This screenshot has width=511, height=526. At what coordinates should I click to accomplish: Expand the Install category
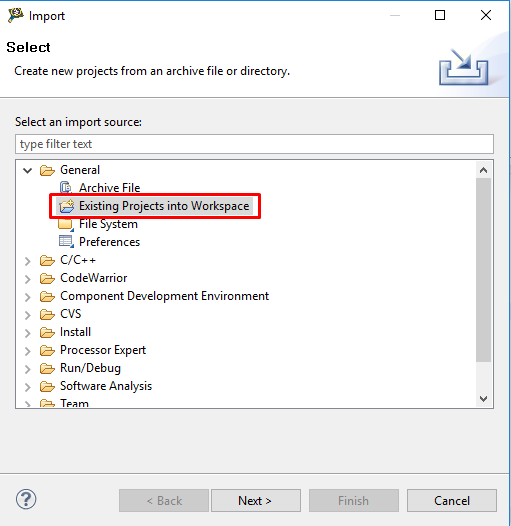click(28, 333)
